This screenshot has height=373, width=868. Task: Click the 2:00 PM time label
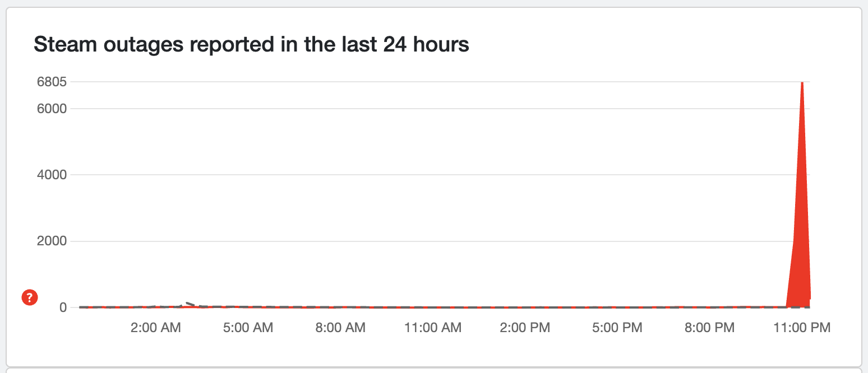(525, 328)
